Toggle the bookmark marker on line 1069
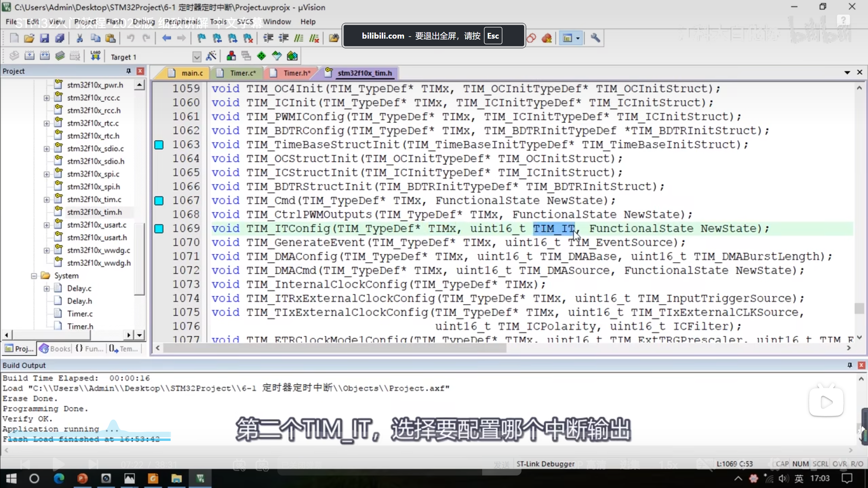 159,229
